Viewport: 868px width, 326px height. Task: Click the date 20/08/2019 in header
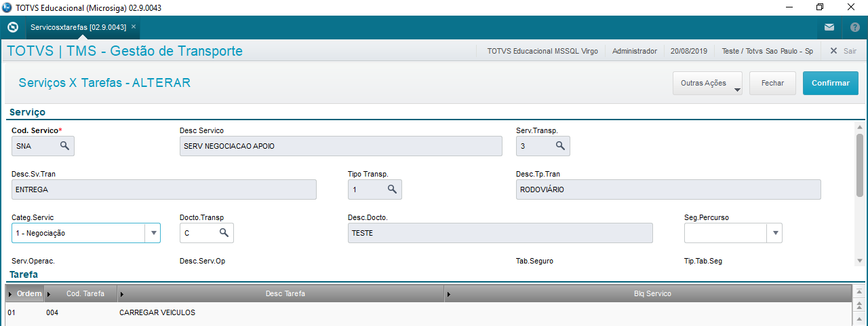[688, 51]
